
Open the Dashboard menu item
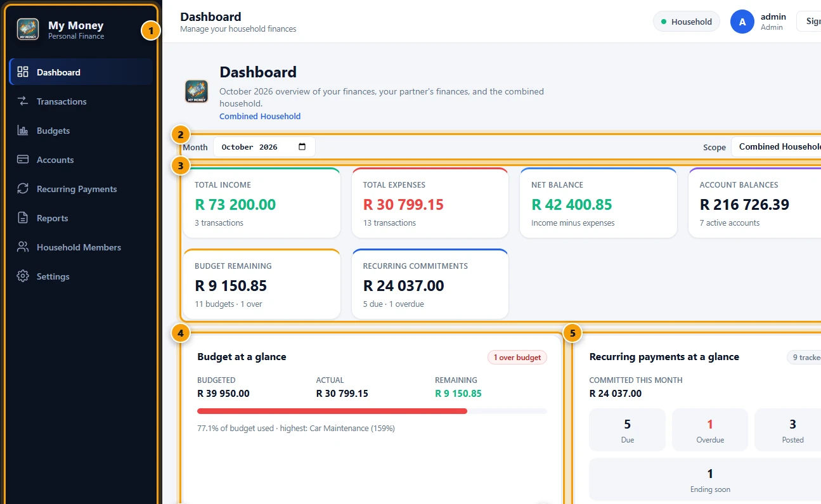click(x=81, y=72)
